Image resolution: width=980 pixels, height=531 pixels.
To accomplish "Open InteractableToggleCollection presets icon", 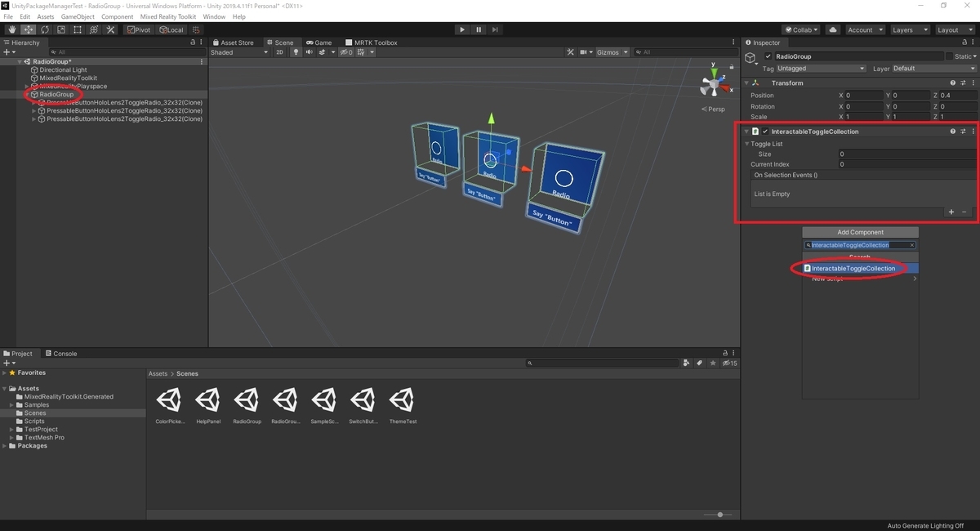I will coord(963,131).
